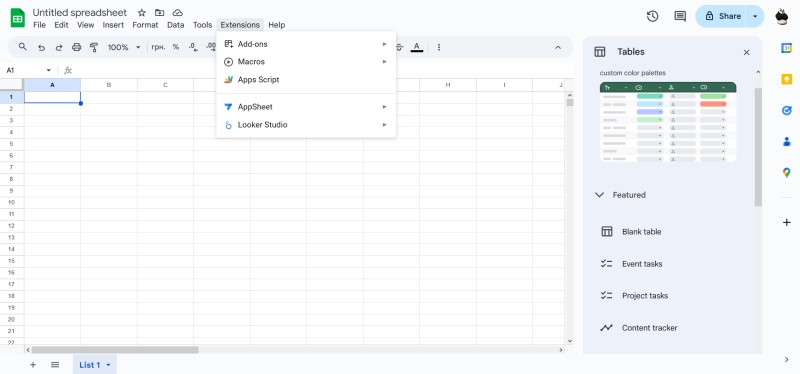
Task: Click the print icon
Action: point(77,47)
